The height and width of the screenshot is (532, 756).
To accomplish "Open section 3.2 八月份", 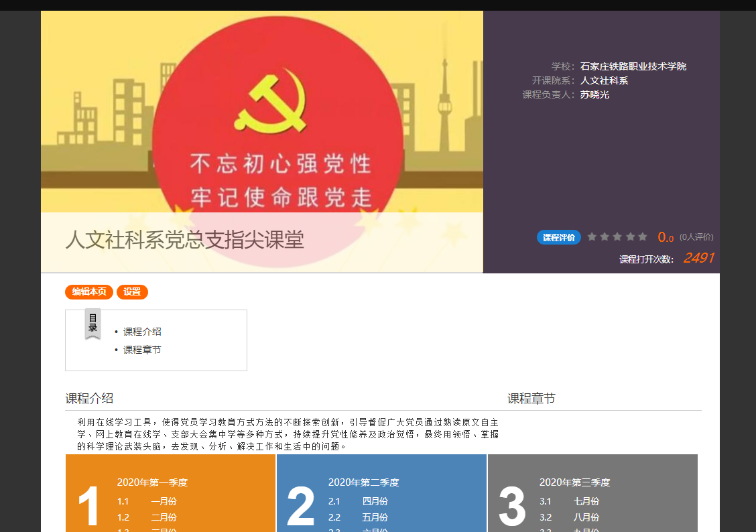I will coord(570,517).
